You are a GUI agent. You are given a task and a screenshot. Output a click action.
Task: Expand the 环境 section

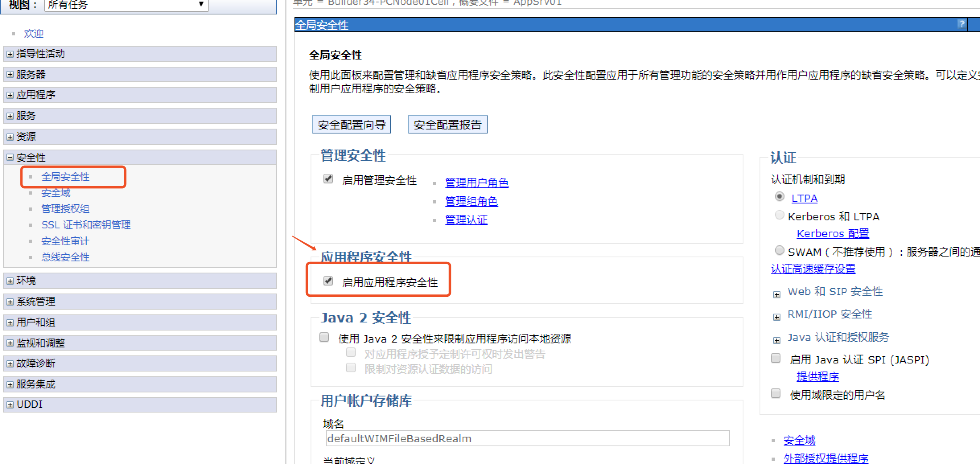[10, 281]
